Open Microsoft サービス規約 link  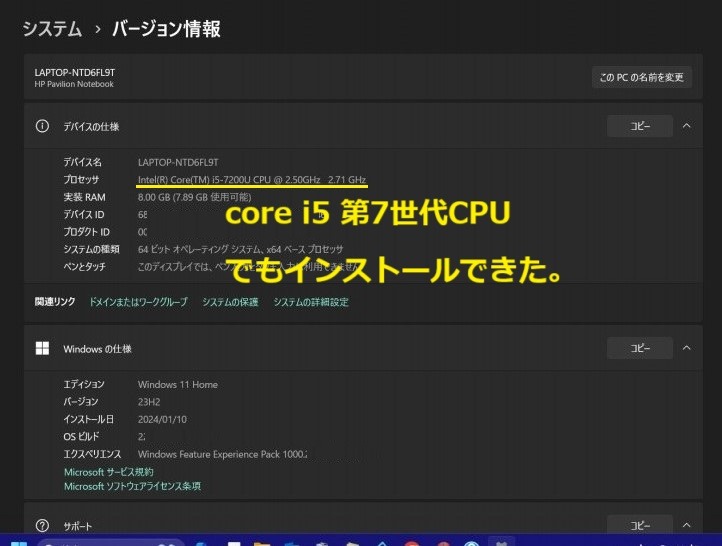[109, 472]
